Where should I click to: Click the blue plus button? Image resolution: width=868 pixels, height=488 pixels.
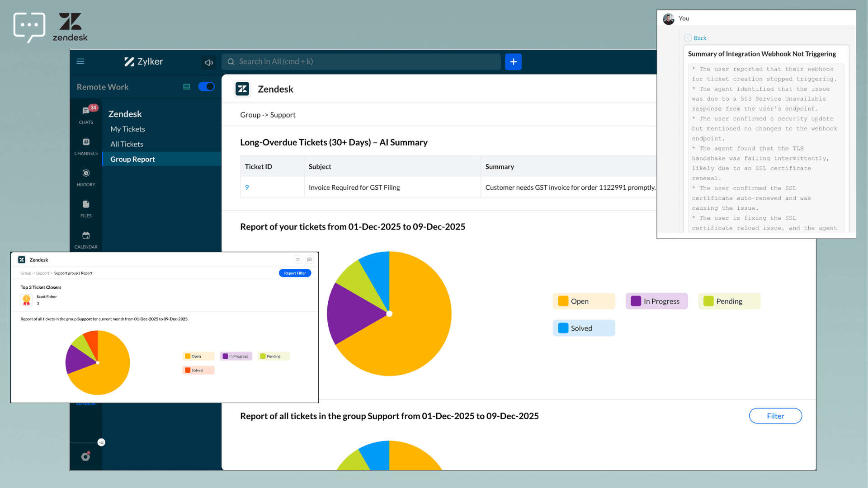[x=513, y=62]
